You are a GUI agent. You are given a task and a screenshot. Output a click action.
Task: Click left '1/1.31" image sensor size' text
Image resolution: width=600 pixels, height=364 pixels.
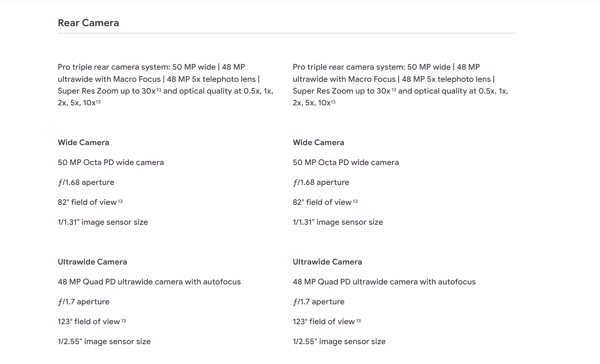pos(103,222)
